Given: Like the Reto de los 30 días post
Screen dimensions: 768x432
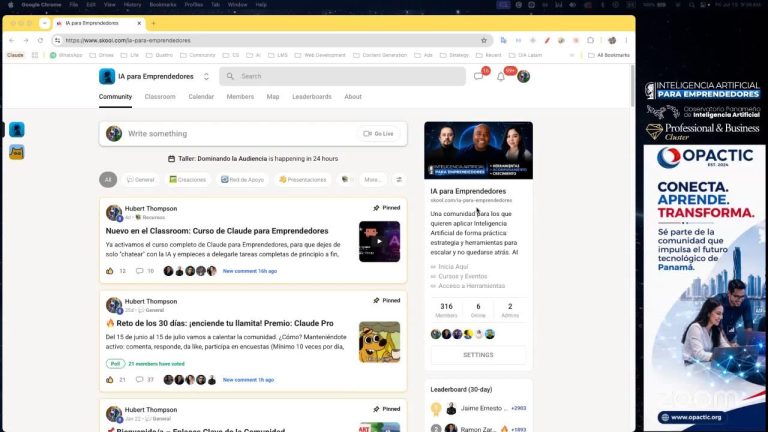Looking at the screenshot, I should [110, 380].
